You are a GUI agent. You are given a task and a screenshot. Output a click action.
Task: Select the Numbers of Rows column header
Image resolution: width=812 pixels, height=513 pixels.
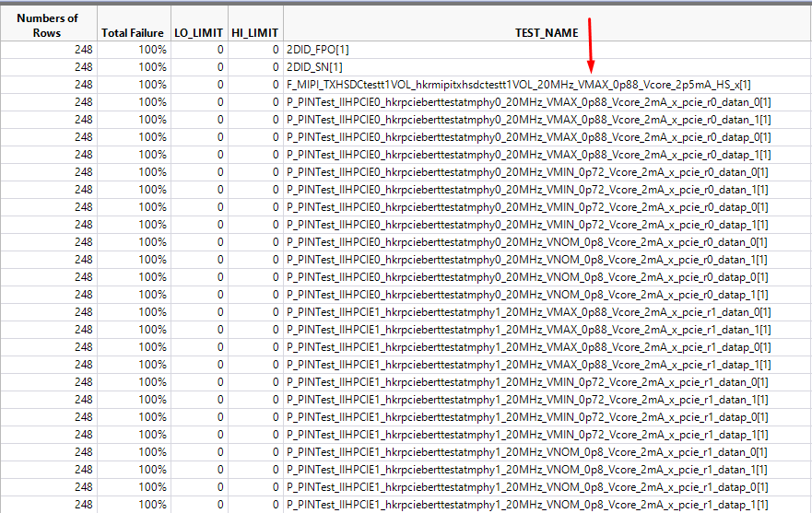48,24
